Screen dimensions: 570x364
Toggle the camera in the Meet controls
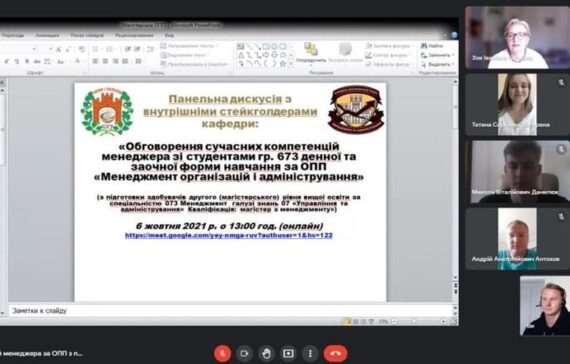244,353
